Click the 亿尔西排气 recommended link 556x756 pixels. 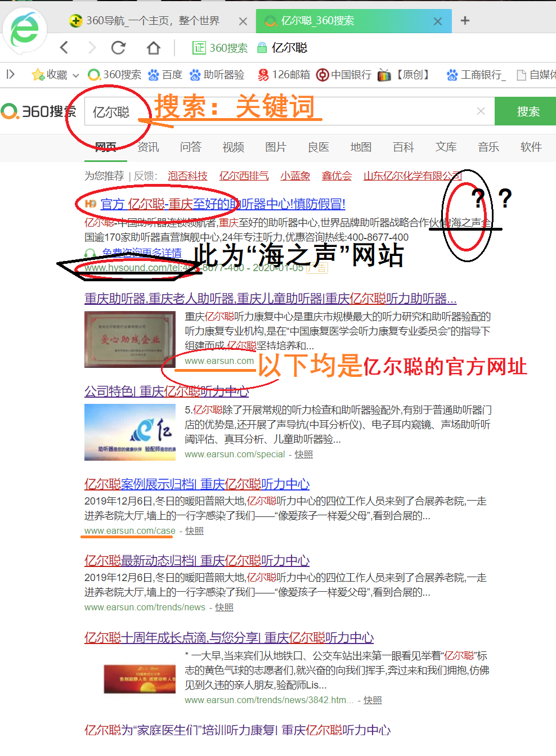tap(244, 176)
